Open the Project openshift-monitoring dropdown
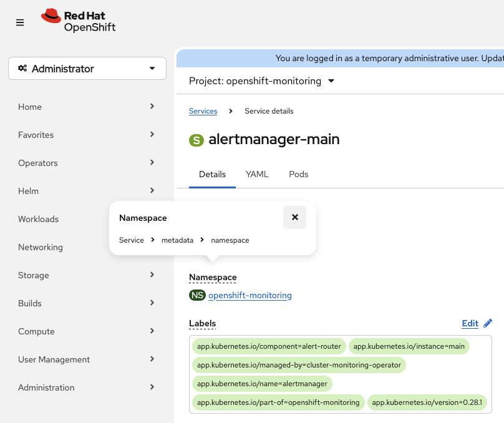The image size is (504, 423). (262, 81)
